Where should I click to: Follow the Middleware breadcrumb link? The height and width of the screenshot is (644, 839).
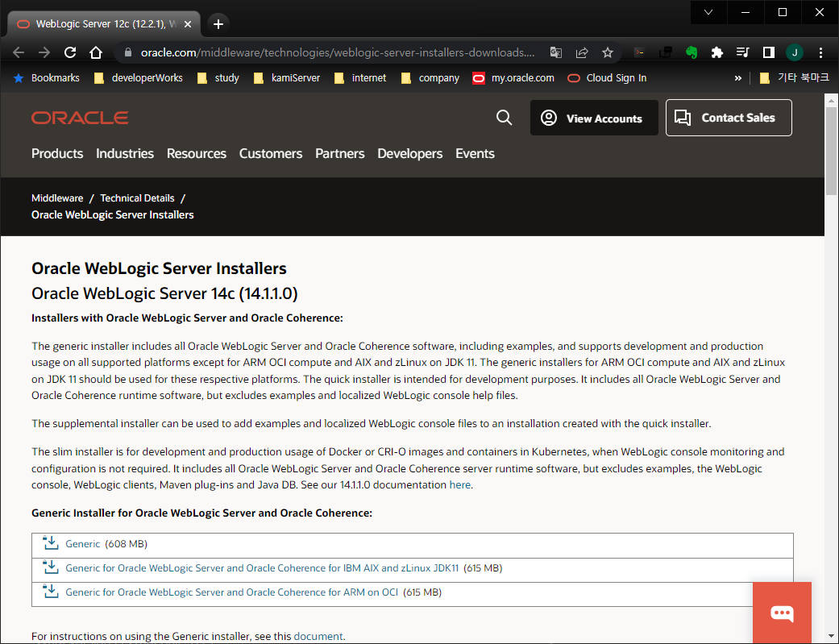pyautogui.click(x=57, y=198)
